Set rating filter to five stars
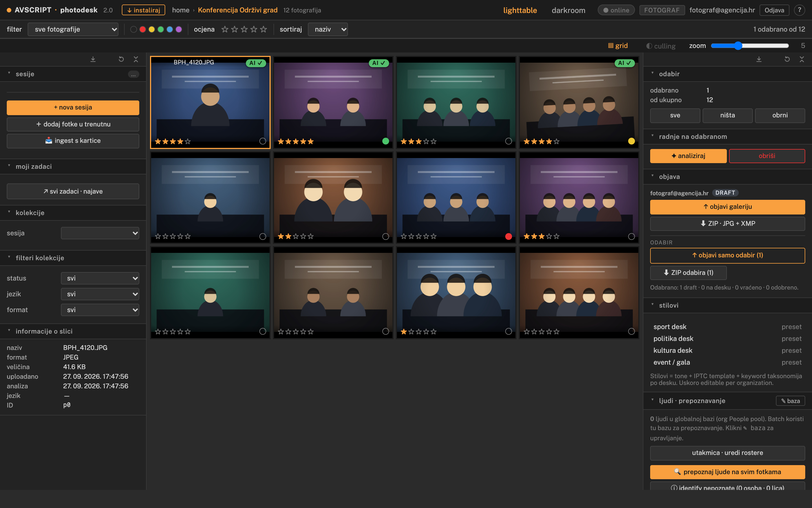This screenshot has height=508, width=812. 263,29
